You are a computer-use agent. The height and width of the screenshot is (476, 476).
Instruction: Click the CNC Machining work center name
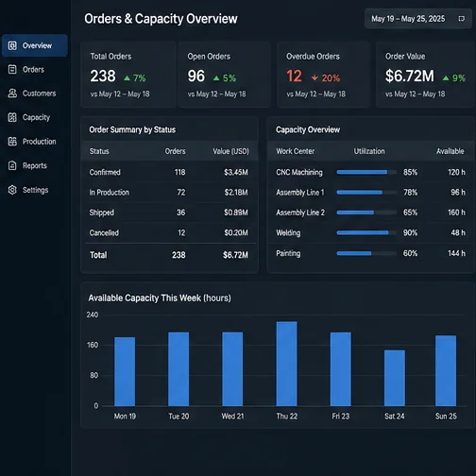pos(299,173)
